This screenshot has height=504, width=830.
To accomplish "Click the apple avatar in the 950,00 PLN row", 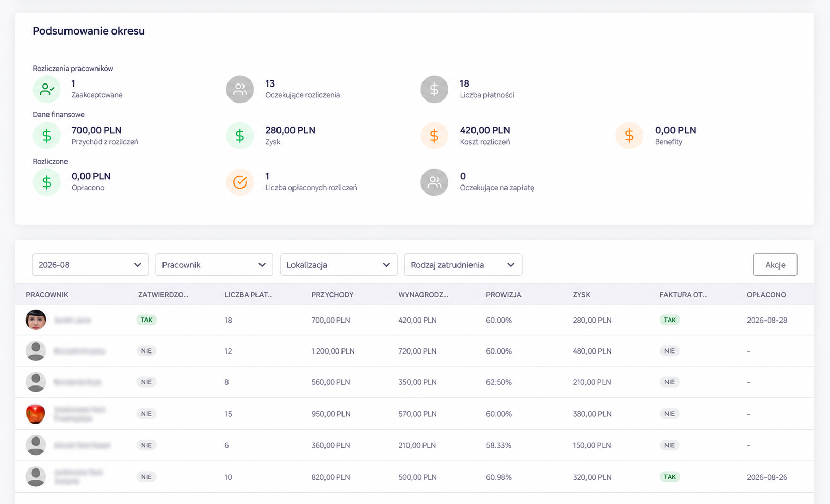I will coord(36,413).
